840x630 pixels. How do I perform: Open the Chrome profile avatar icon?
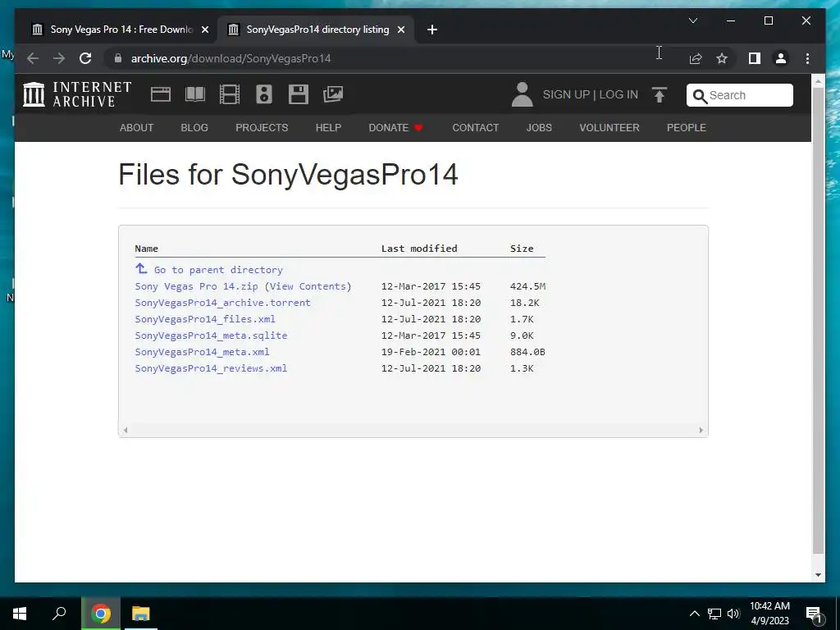tap(781, 58)
